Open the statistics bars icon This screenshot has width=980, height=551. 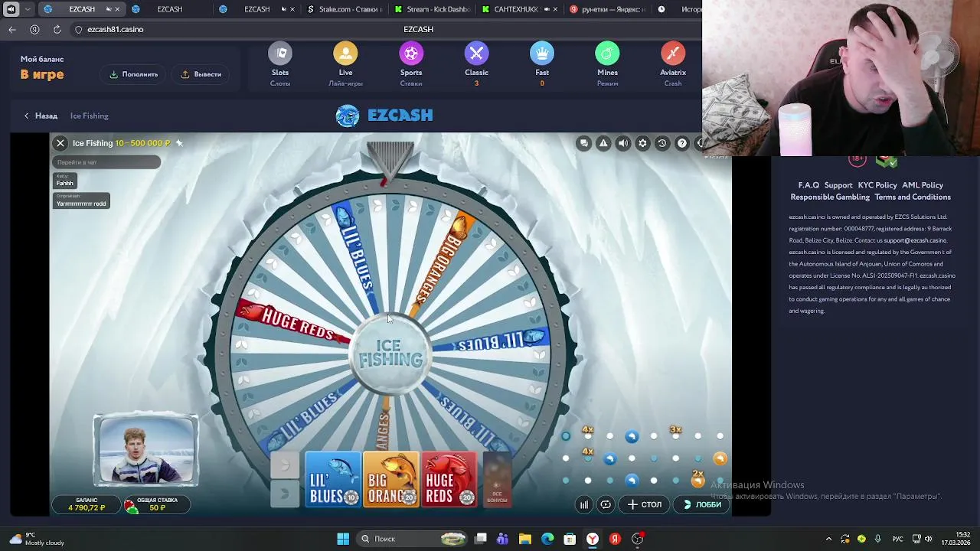tap(584, 504)
